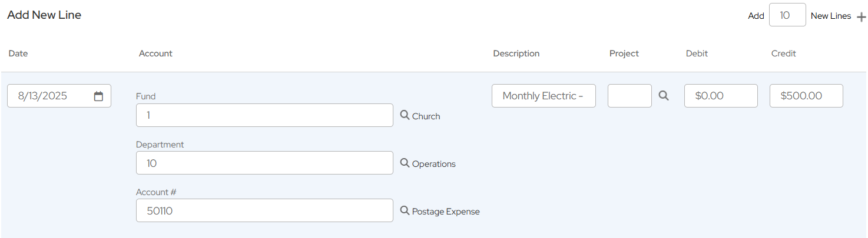Click the number of lines field showing 10
Viewport: 868px width, 238px height.
tap(787, 15)
